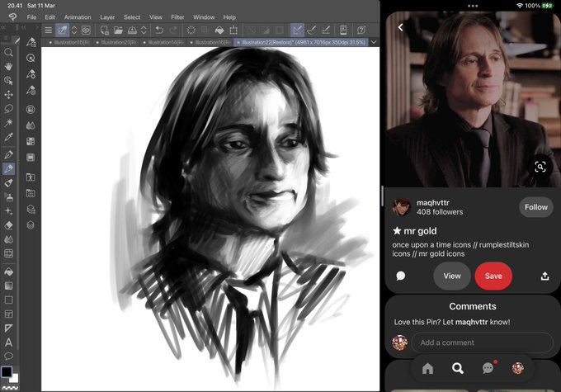Click Follow for maqhvttr in Pinterest

[x=536, y=207]
